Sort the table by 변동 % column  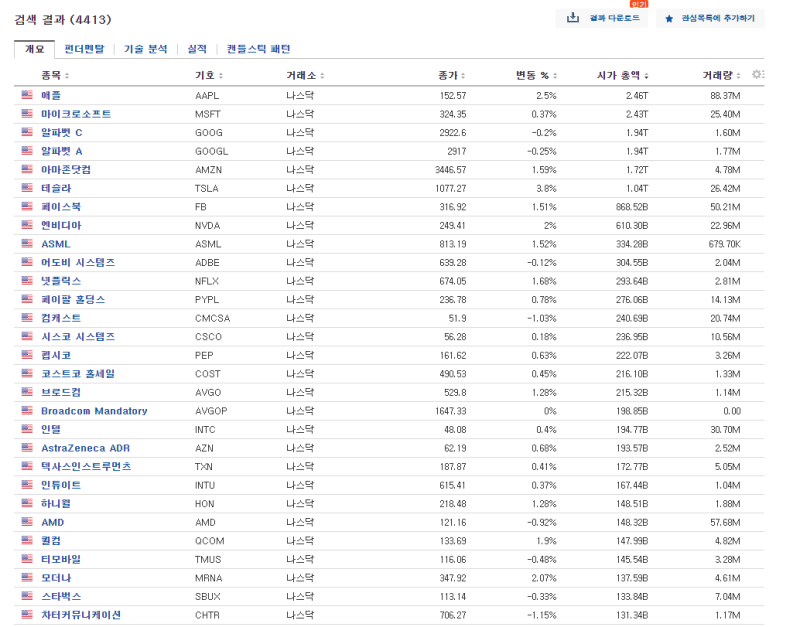click(536, 76)
